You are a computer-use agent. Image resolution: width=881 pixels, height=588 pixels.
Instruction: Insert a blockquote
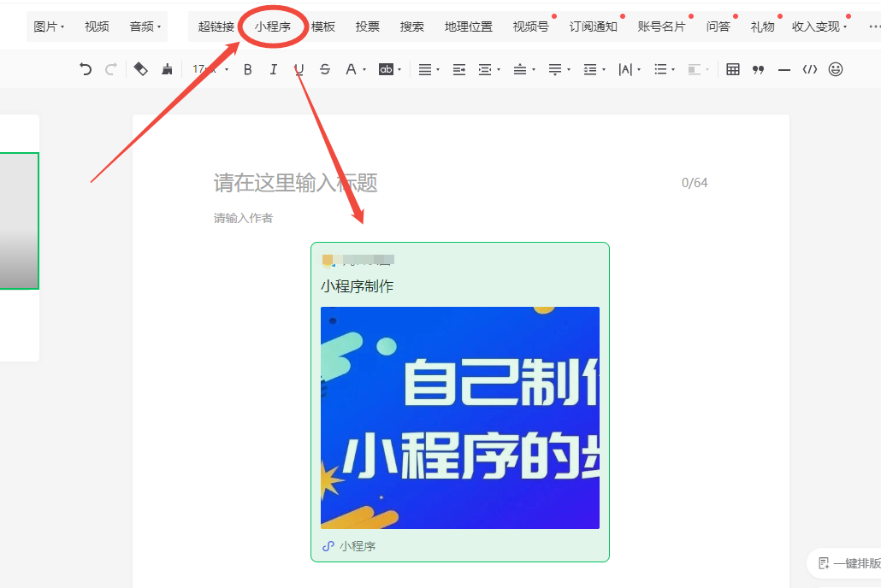click(759, 69)
